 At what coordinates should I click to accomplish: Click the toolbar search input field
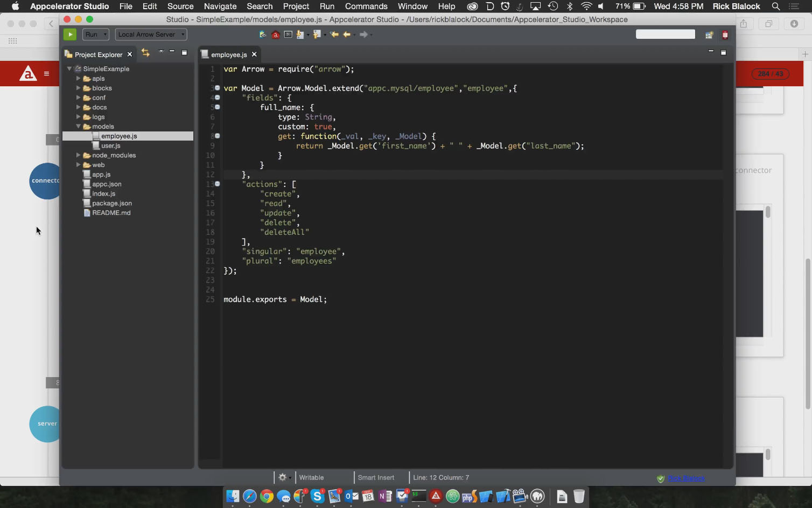666,34
